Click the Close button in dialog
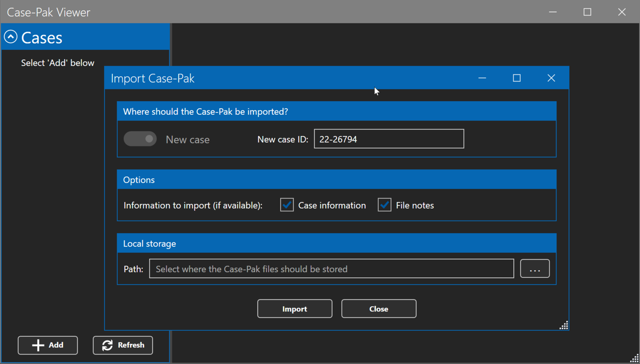The height and width of the screenshot is (364, 640). [x=379, y=309]
